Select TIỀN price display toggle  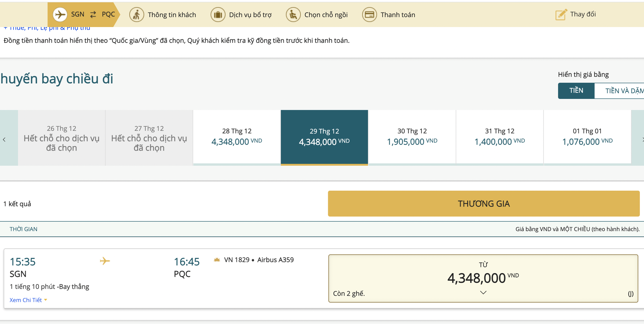(576, 91)
